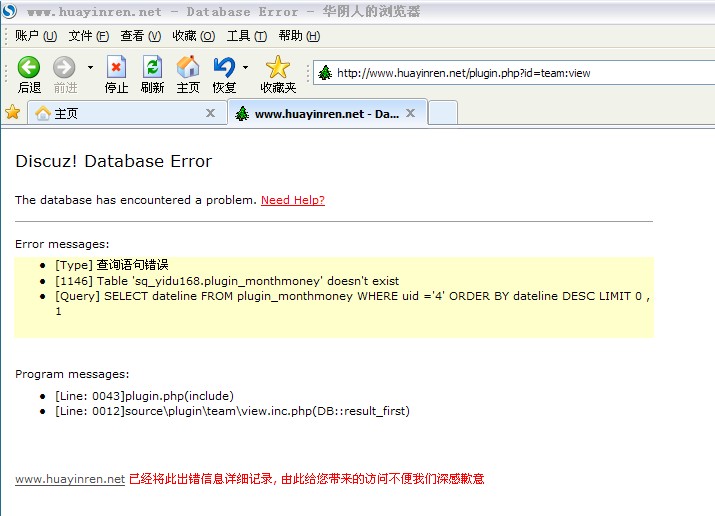Open the 帮助 (H) menu
The width and height of the screenshot is (715, 516).
(x=300, y=36)
